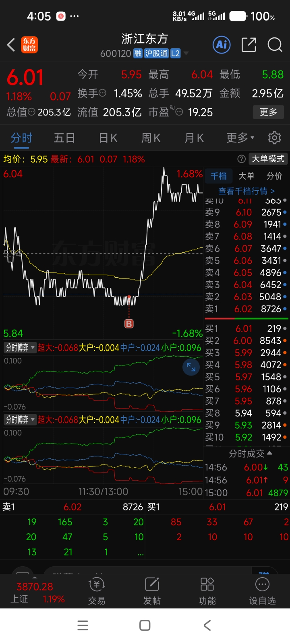Screen dimensions: 290x644
Task: Open the search magnifier icon
Action: (x=275, y=44)
